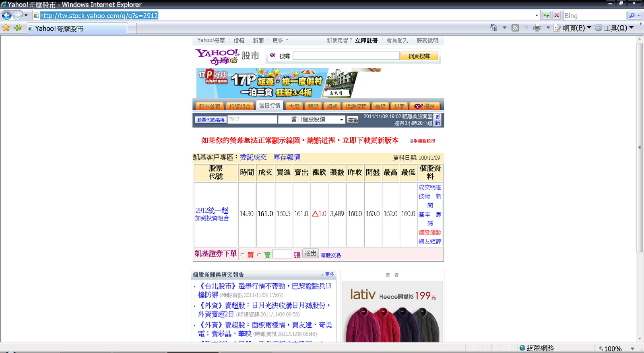Switch to the Y!選股 tab
This screenshot has width=644, height=353.
point(425,106)
